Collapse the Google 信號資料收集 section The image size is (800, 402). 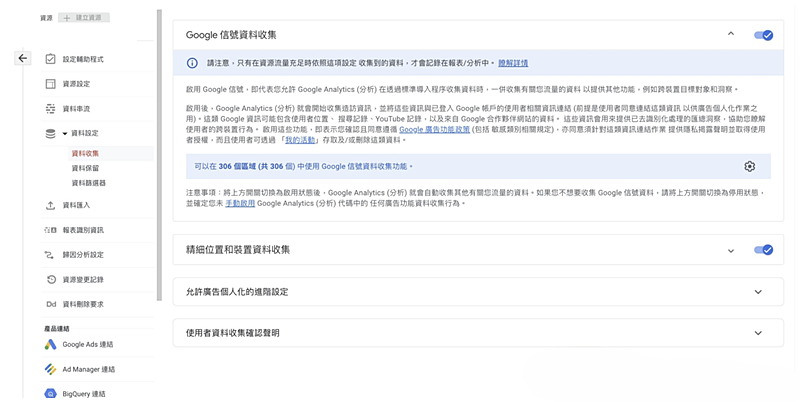coord(731,34)
